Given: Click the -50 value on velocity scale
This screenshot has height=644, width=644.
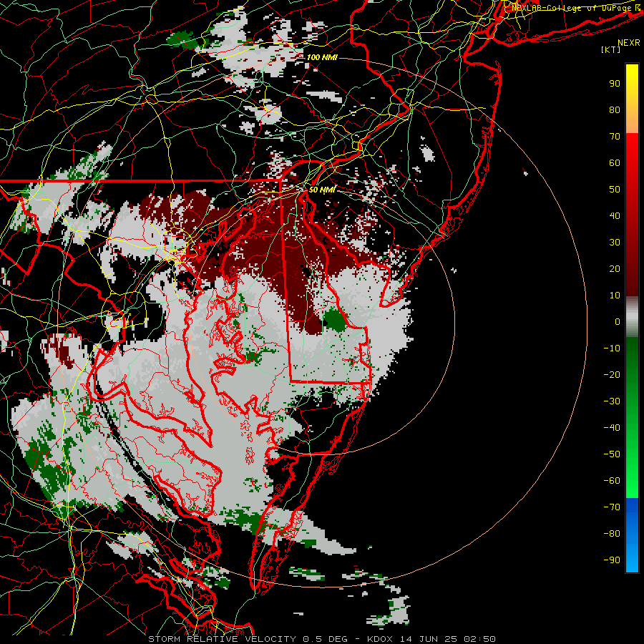Looking at the screenshot, I should (612, 454).
